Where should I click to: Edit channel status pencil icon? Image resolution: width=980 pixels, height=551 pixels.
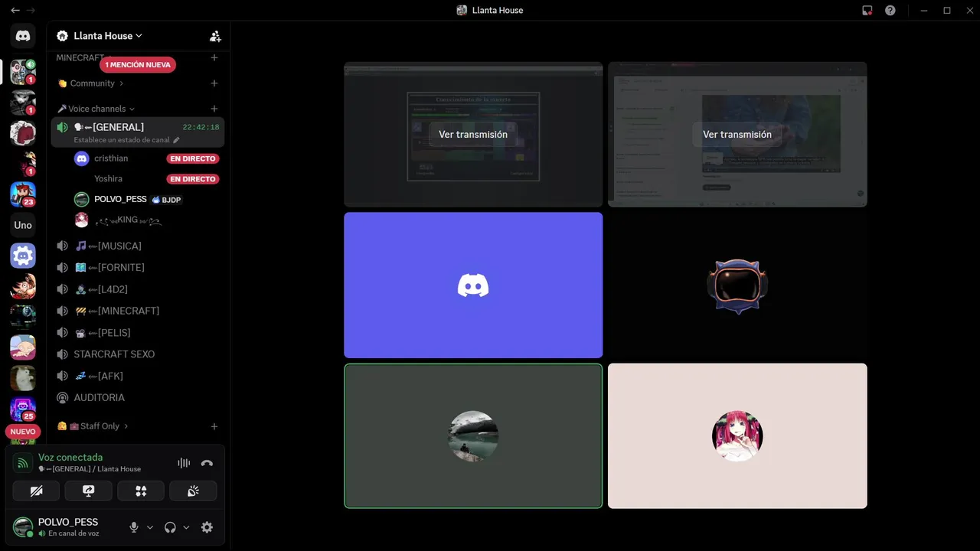176,140
